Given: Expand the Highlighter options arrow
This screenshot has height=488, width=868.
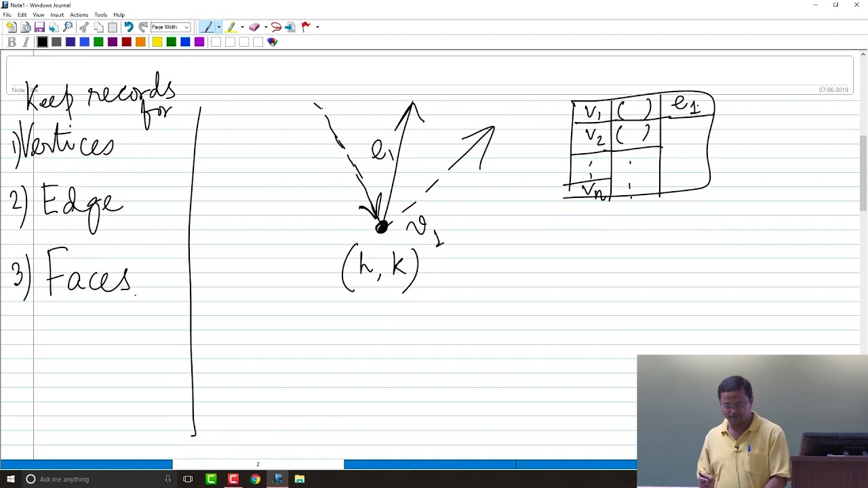Looking at the screenshot, I should [242, 27].
